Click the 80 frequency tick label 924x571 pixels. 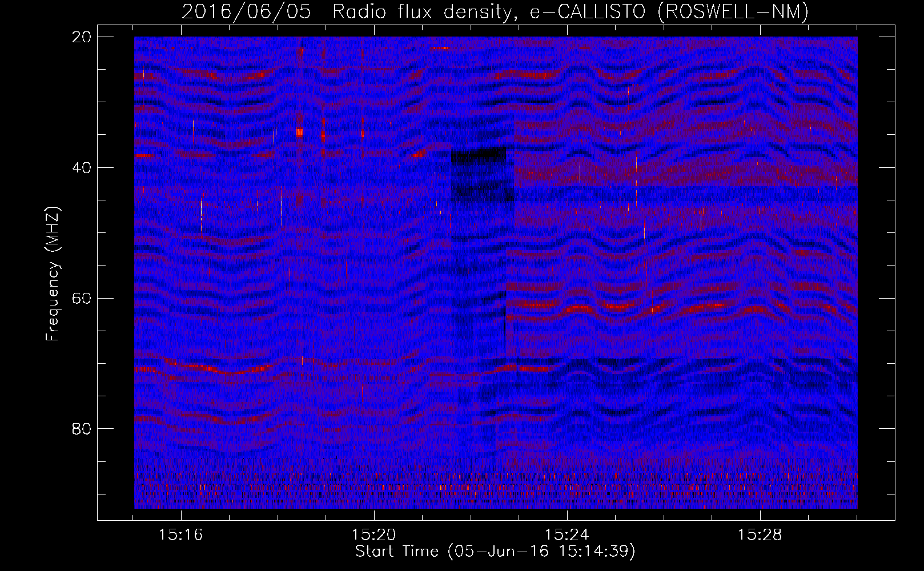(x=82, y=429)
